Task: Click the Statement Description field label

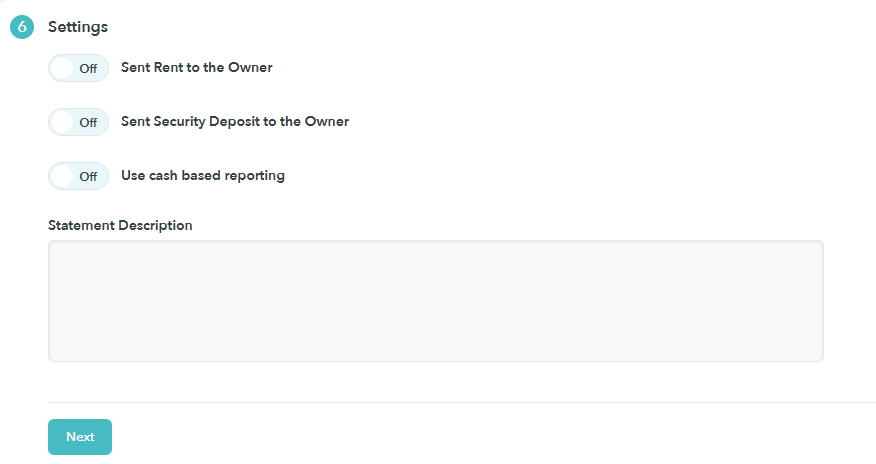Action: pos(120,226)
